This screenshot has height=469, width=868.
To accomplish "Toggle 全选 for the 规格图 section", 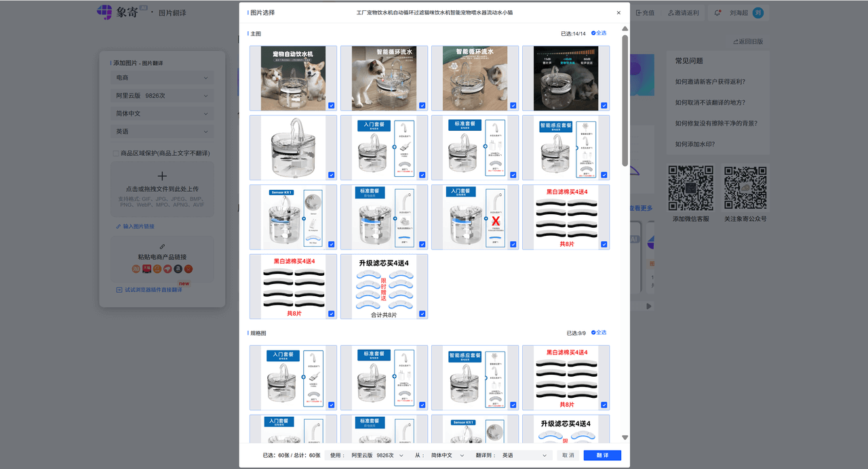I will coord(598,333).
